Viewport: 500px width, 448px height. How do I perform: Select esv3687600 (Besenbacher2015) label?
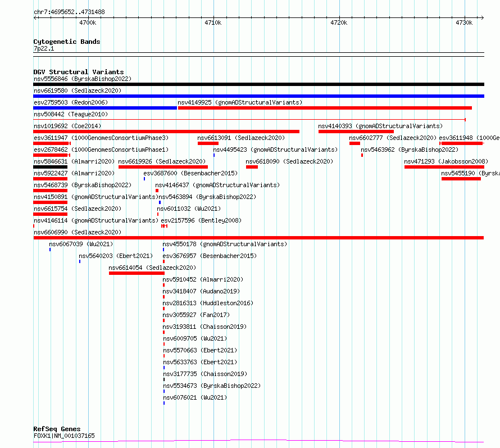pos(190,173)
